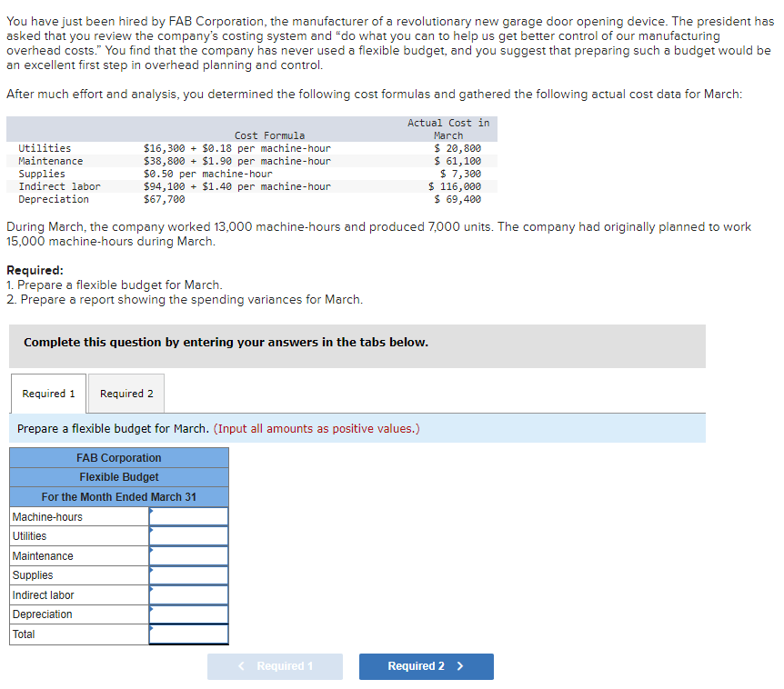The height and width of the screenshot is (689, 784).
Task: Select the Utilities budget input field
Action: click(188, 536)
